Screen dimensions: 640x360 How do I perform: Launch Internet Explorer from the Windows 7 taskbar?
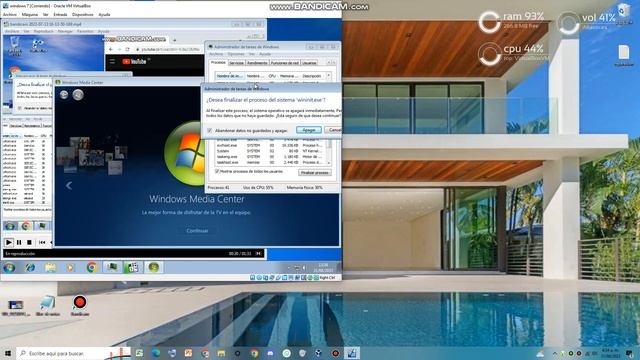click(30, 268)
